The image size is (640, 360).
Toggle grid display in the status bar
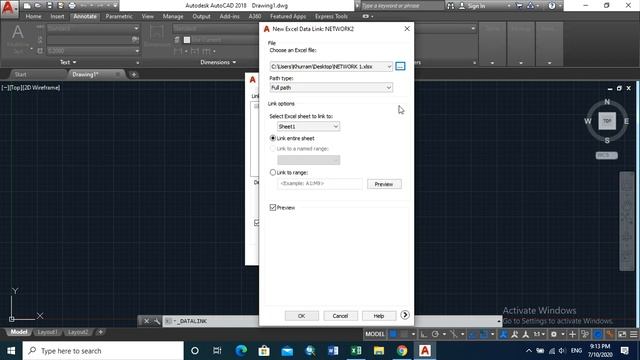click(393, 334)
